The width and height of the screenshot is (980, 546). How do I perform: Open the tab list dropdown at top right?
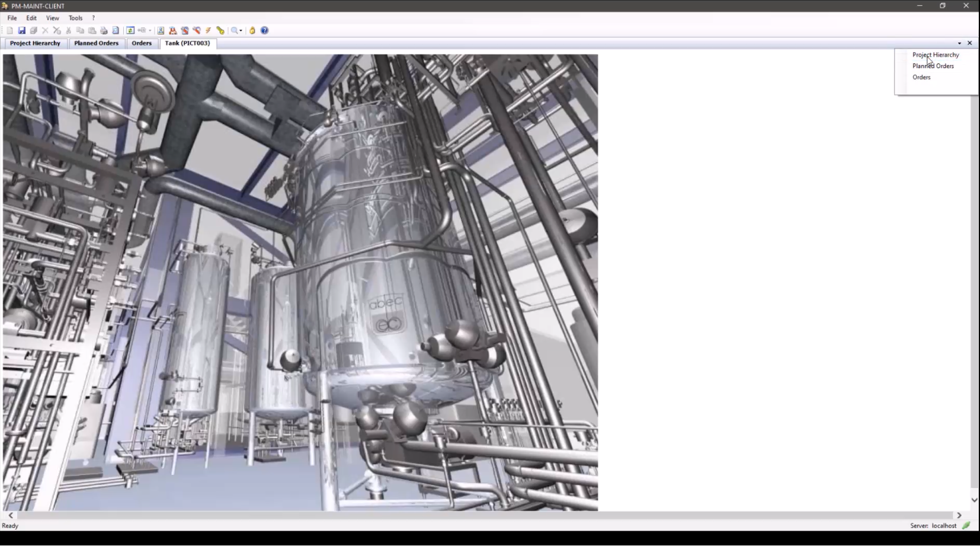[x=958, y=43]
